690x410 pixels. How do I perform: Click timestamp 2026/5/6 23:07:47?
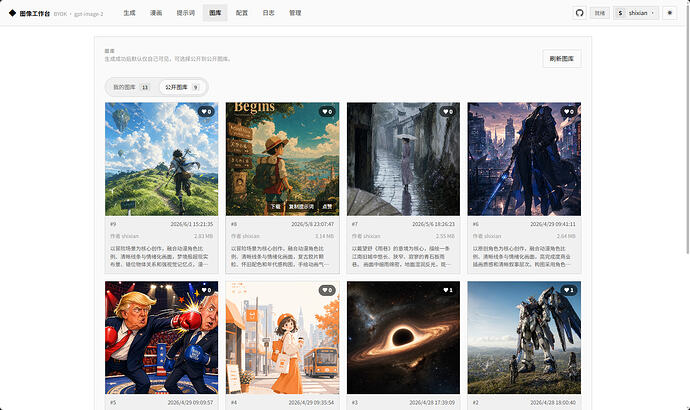(x=312, y=224)
